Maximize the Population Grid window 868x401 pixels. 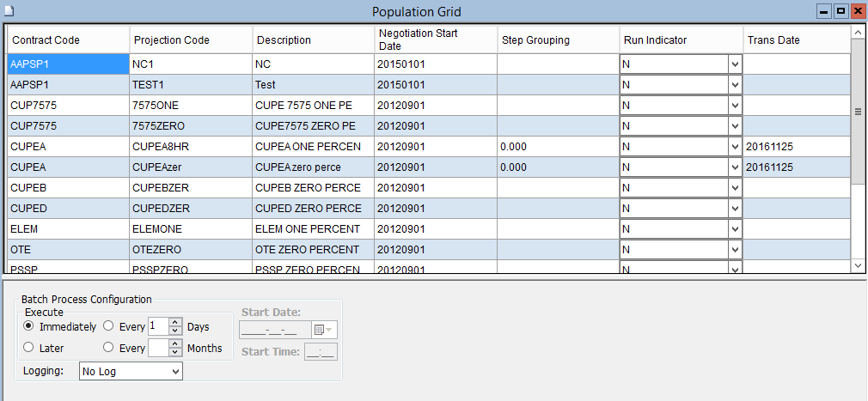pyautogui.click(x=841, y=11)
